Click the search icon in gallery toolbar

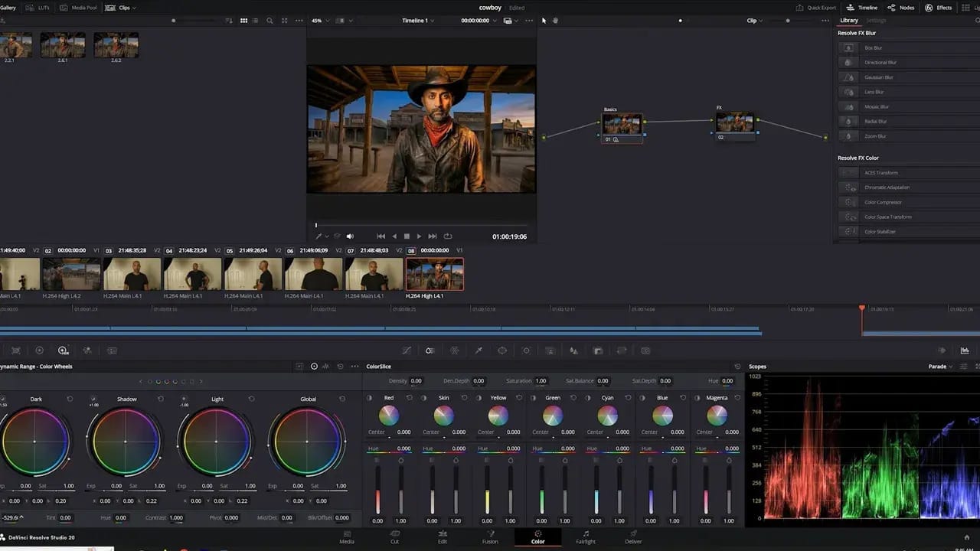click(x=269, y=21)
